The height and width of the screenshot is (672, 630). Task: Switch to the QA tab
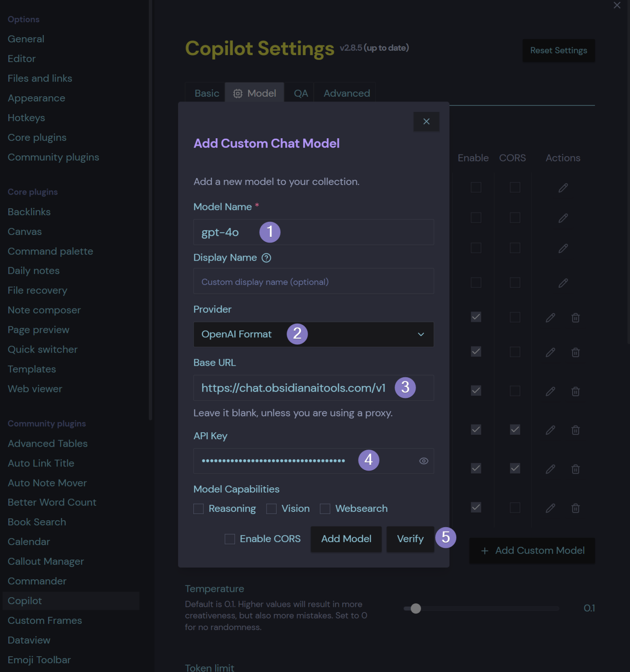pyautogui.click(x=300, y=93)
